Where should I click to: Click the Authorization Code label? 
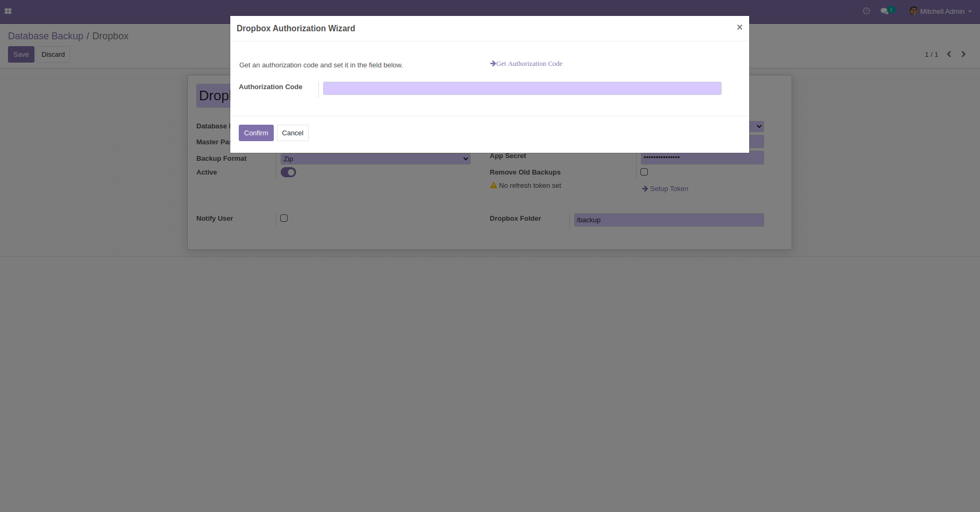click(271, 87)
